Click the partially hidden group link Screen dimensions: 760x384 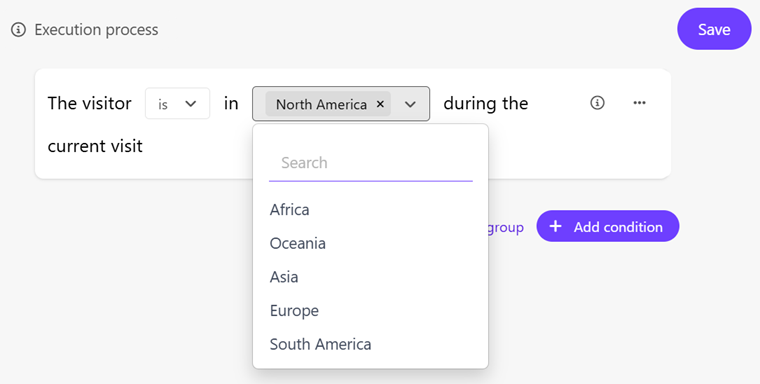(506, 227)
